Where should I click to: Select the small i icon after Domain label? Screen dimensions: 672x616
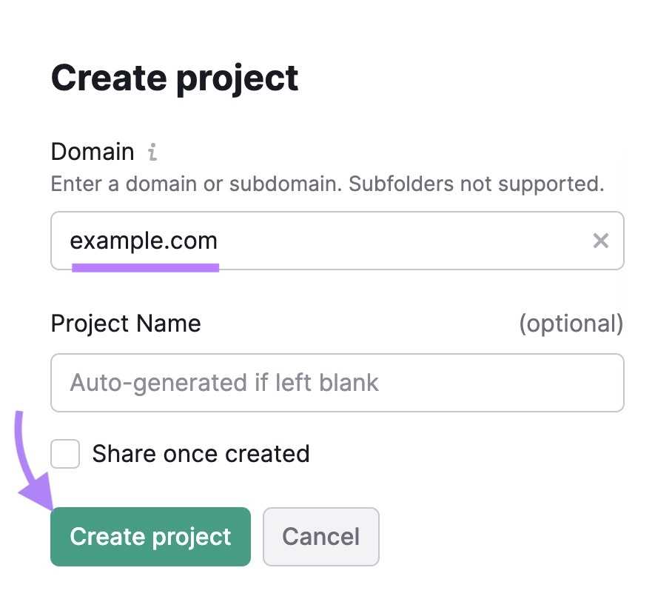click(x=152, y=151)
